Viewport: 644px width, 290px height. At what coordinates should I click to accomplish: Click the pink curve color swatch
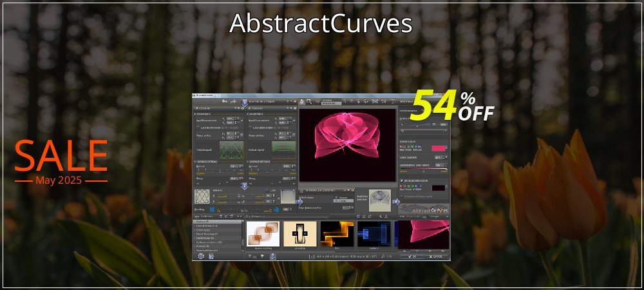[438, 148]
